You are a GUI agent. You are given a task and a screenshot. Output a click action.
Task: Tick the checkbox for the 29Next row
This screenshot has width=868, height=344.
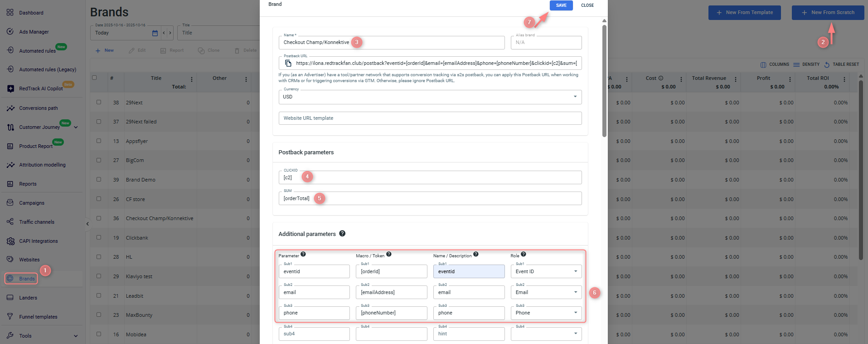coord(99,103)
